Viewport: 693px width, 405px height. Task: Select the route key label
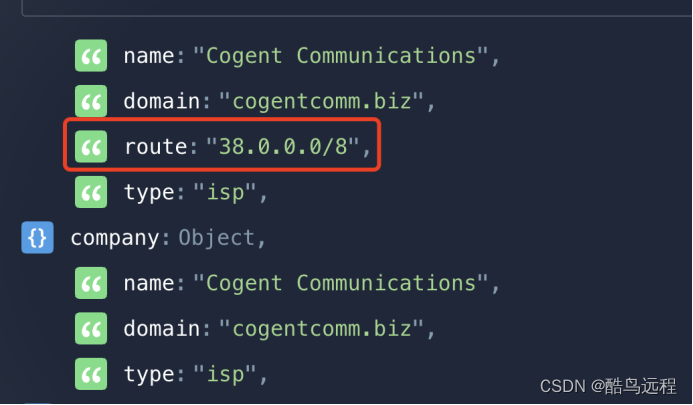[x=155, y=148]
